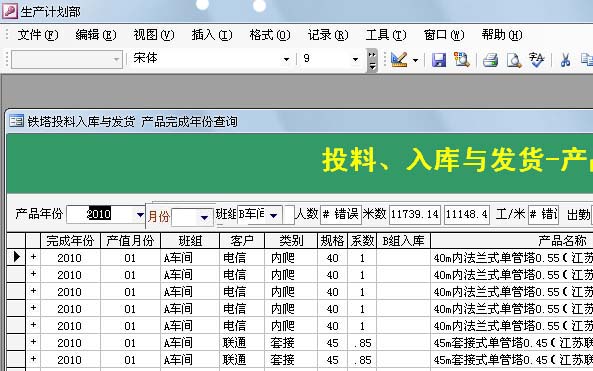
Task: Click the 产值月份 column header
Action: (130, 241)
